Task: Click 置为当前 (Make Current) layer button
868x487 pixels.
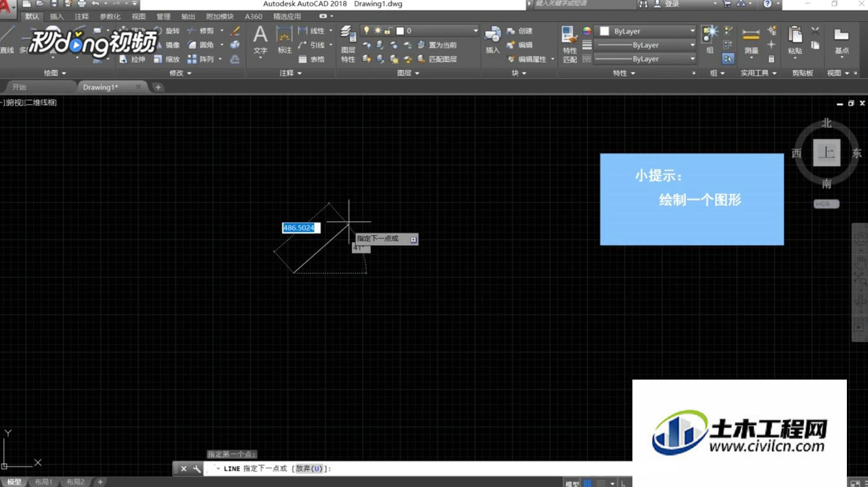Action: coord(437,45)
